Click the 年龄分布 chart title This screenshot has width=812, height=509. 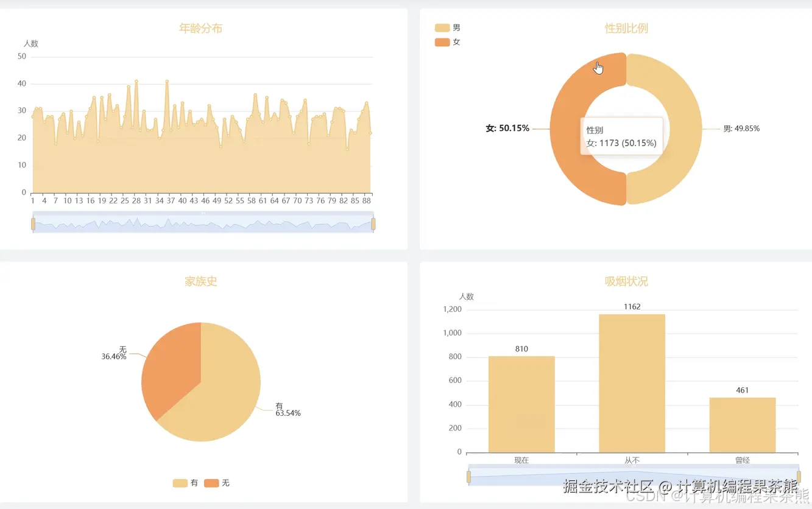pos(200,28)
